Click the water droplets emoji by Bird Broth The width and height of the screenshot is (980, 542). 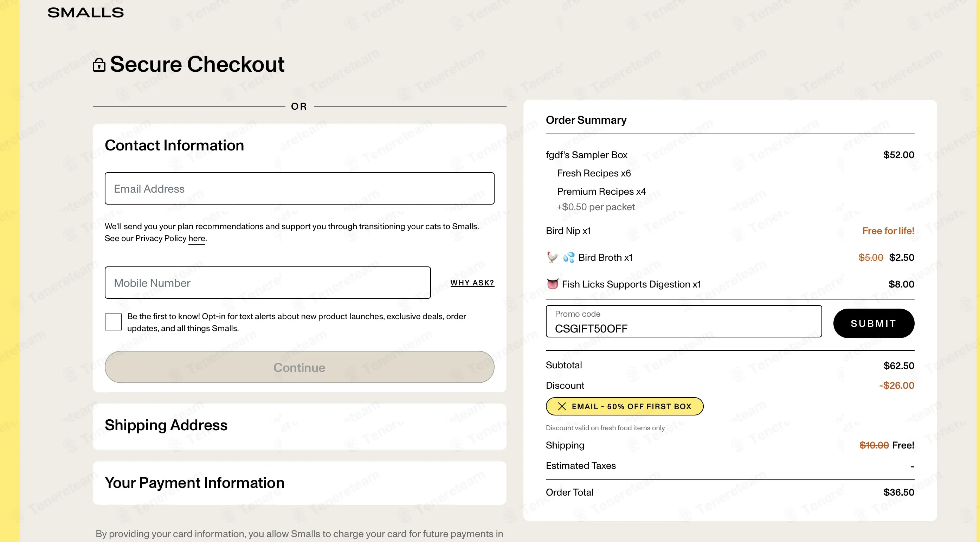(x=569, y=258)
